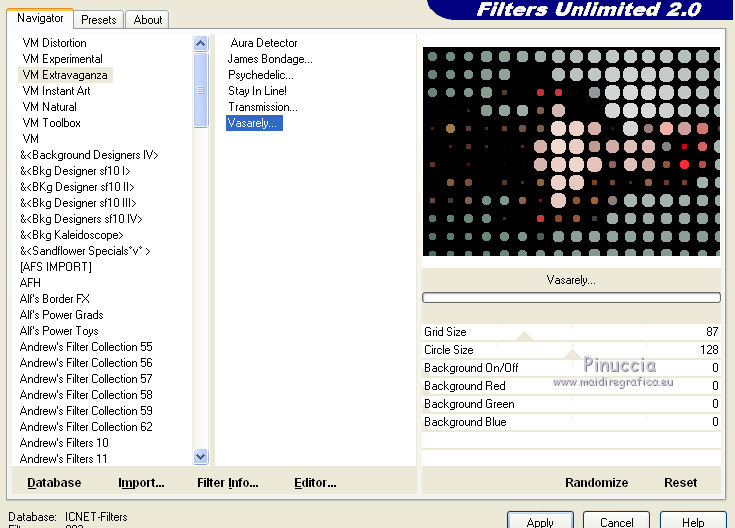The height and width of the screenshot is (528, 735).
Task: Select VM Natural category
Action: pos(49,107)
